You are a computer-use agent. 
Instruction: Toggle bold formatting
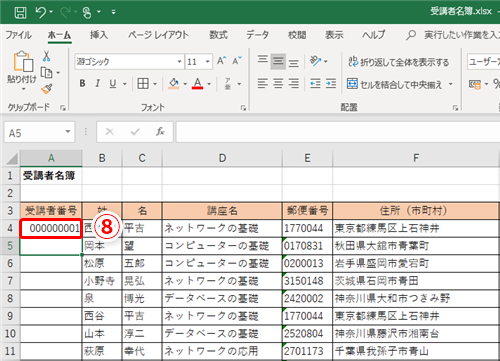(x=82, y=83)
